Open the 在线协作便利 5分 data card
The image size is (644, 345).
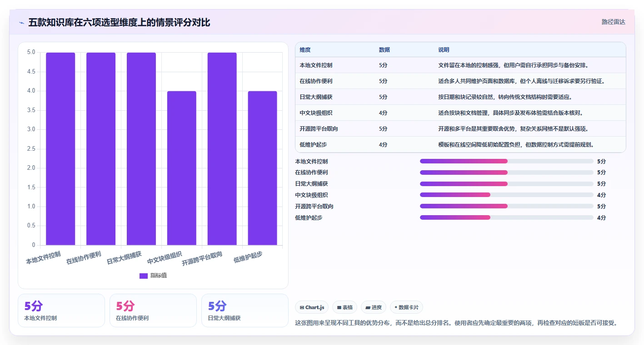click(x=153, y=310)
